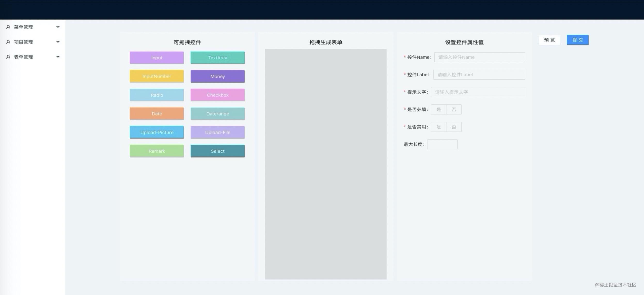Image resolution: width=644 pixels, height=295 pixels.
Task: Expand the 菜单管理 chevron
Action: (58, 27)
